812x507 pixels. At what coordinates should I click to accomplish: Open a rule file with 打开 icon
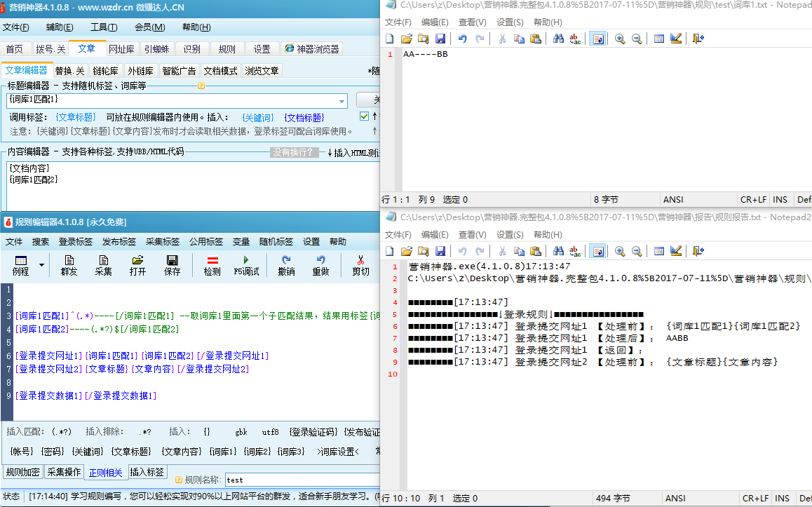137,264
